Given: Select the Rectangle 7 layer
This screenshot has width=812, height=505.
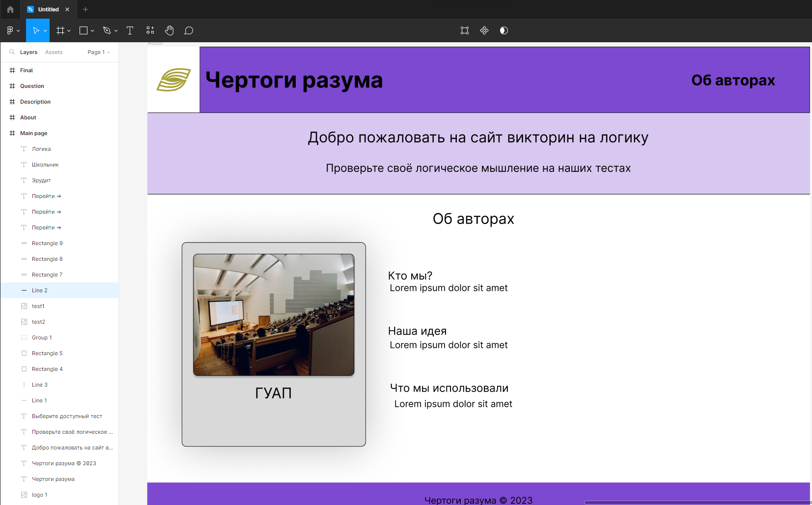Looking at the screenshot, I should 59,275.
